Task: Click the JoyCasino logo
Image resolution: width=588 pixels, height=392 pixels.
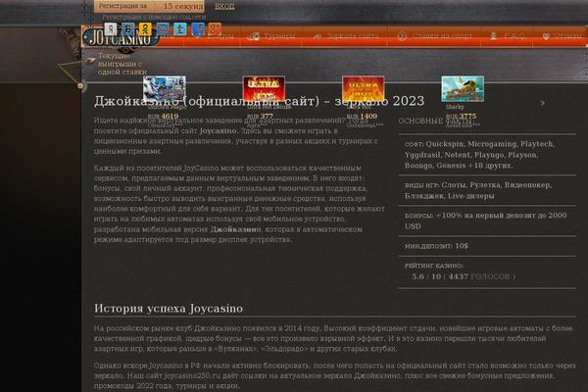Action: tap(121, 37)
